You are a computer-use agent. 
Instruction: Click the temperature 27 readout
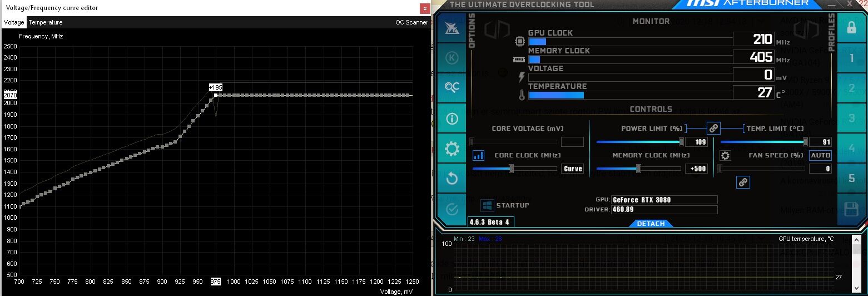pyautogui.click(x=755, y=92)
